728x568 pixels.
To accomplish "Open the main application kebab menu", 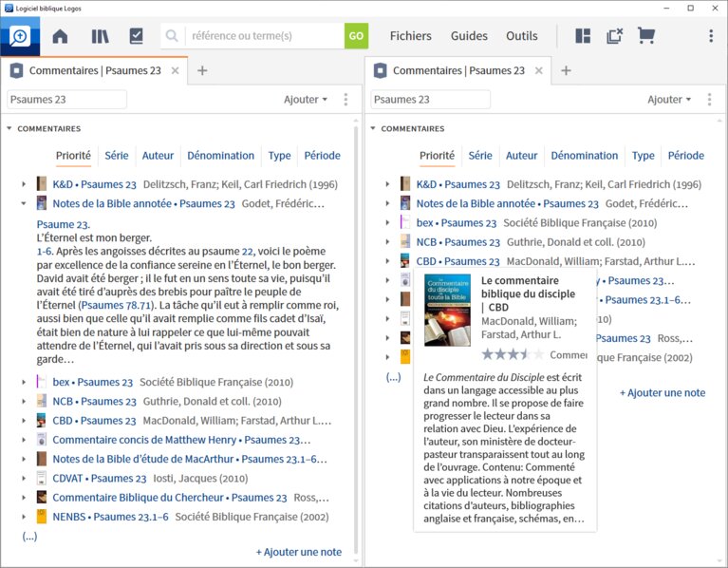I will [x=711, y=36].
